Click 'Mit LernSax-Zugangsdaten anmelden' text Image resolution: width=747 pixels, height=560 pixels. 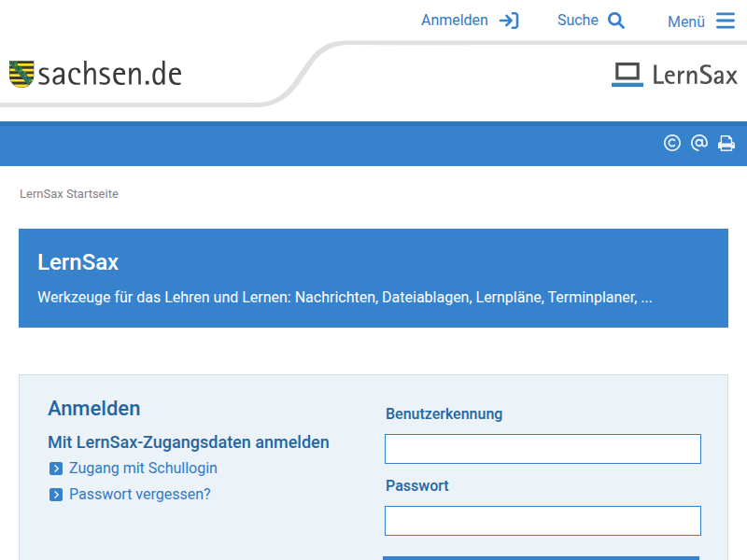click(x=189, y=442)
